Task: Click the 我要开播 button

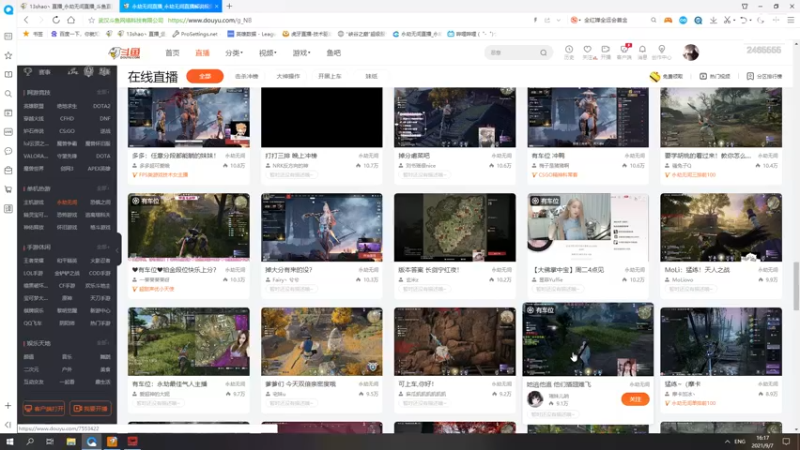Action: [x=91, y=408]
